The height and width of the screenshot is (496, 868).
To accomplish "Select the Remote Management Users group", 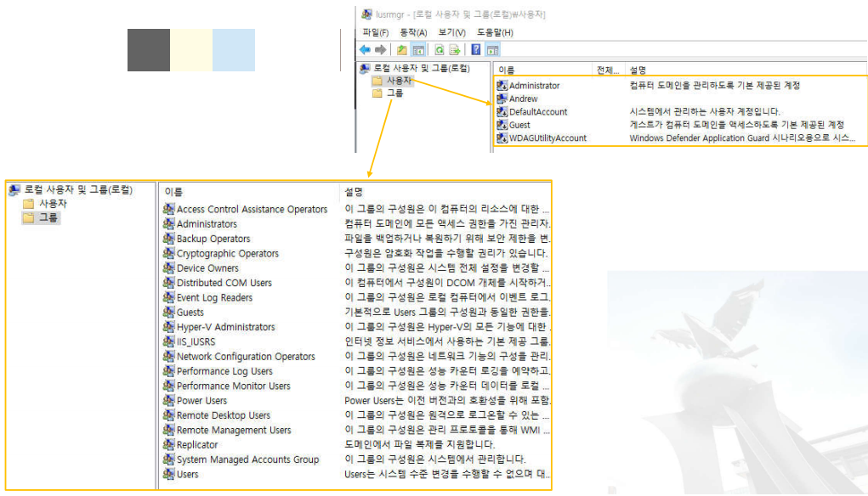I will tap(227, 431).
